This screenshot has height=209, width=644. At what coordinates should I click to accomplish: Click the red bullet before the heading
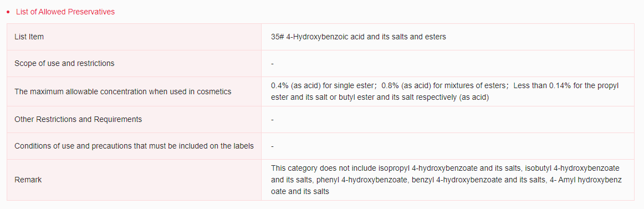point(8,12)
